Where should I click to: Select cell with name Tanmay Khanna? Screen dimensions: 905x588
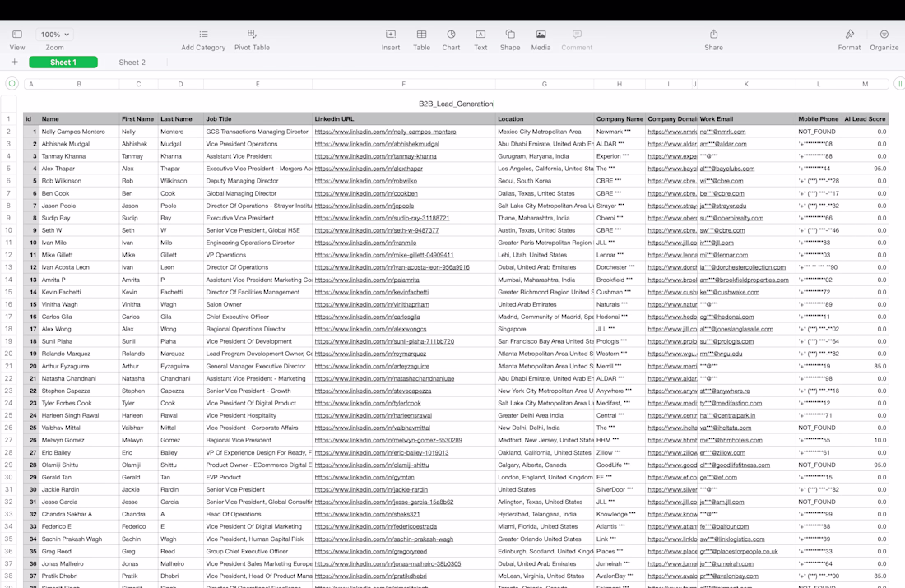[79, 156]
